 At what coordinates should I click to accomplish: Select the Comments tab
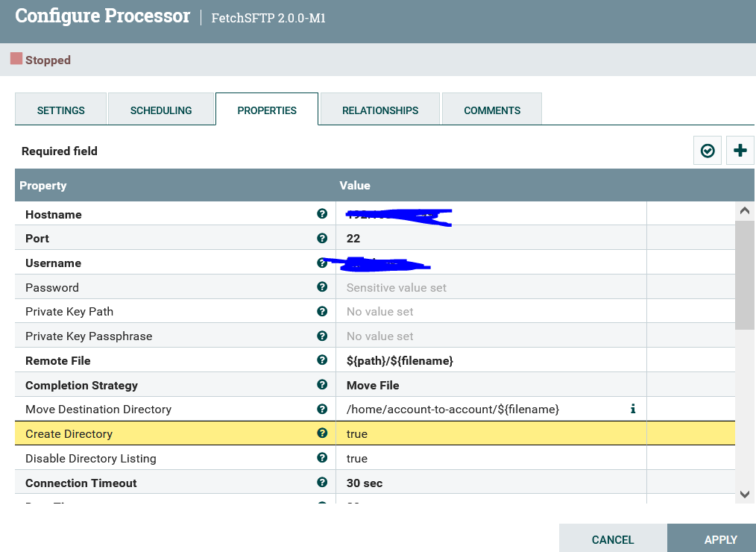click(491, 110)
